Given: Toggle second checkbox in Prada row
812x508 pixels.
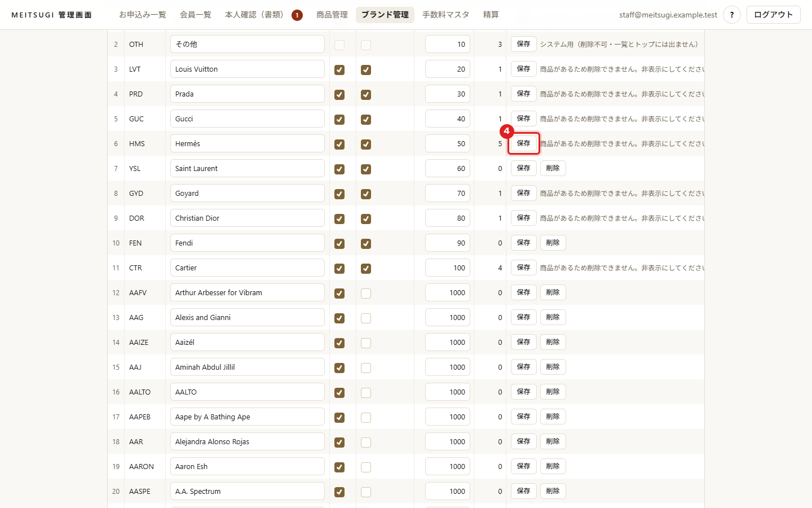Looking at the screenshot, I should coord(366,95).
